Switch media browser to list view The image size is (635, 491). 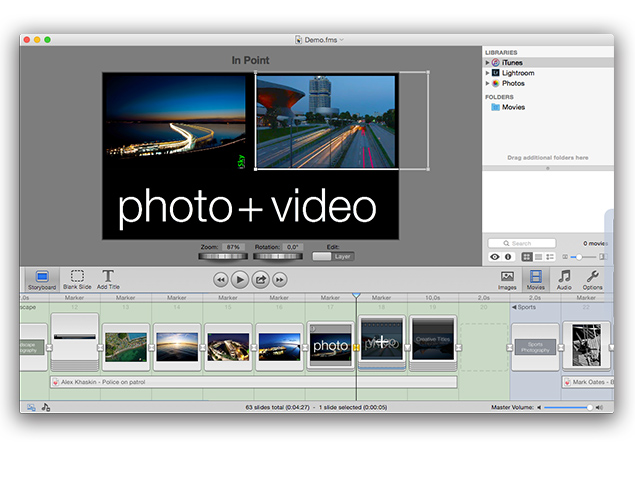pos(538,257)
